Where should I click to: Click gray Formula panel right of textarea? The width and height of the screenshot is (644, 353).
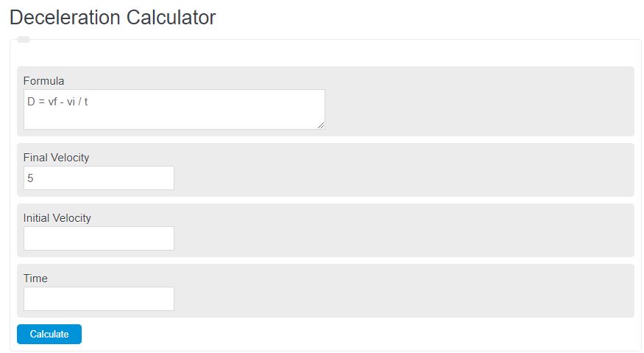click(x=478, y=102)
